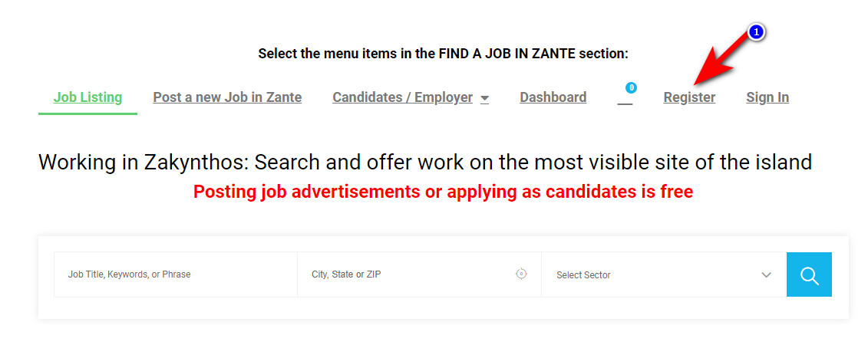Click the blue numbered "1" annotation marker

(x=756, y=32)
